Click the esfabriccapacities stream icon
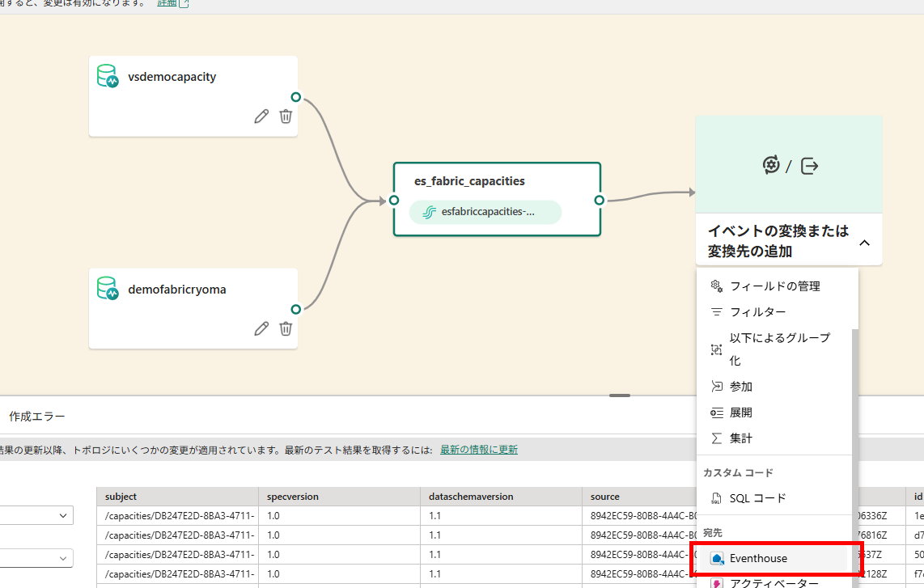924x588 pixels. 430,212
